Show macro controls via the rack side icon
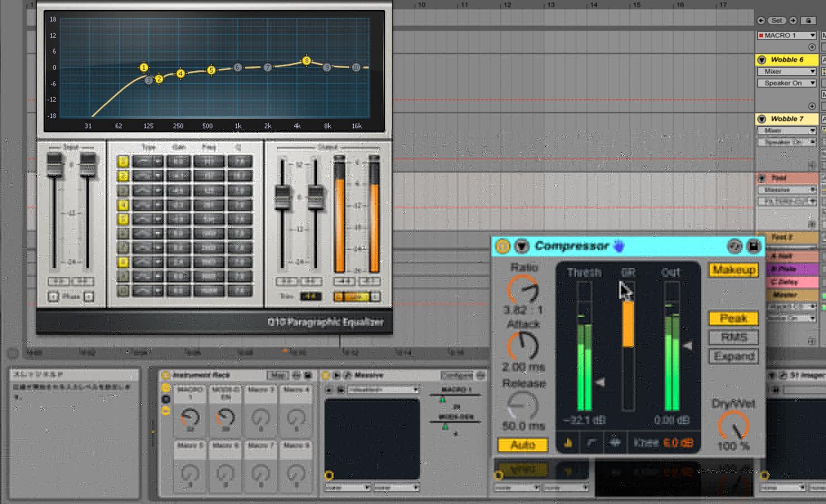Viewport: 826px width, 504px height. click(166, 388)
